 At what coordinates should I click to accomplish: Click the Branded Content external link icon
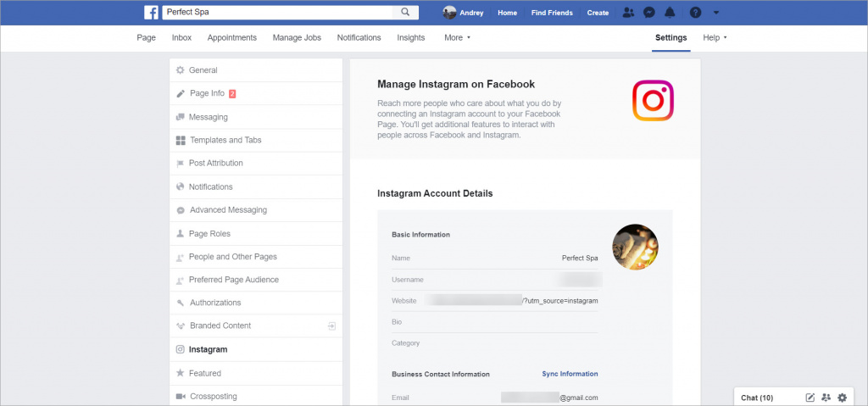(x=331, y=325)
